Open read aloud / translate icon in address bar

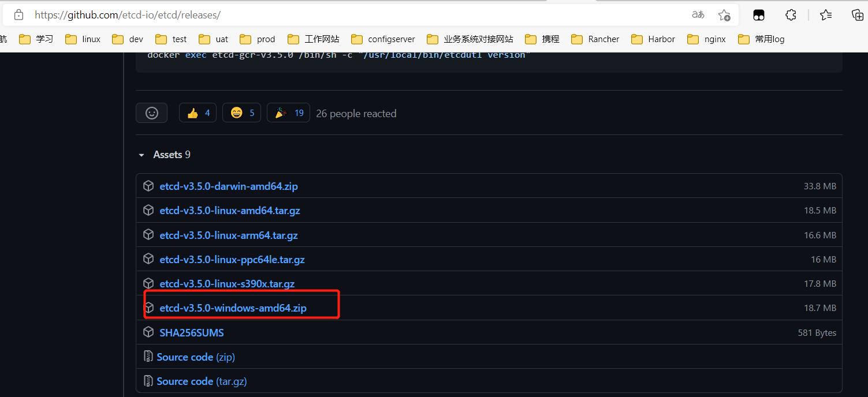point(698,15)
